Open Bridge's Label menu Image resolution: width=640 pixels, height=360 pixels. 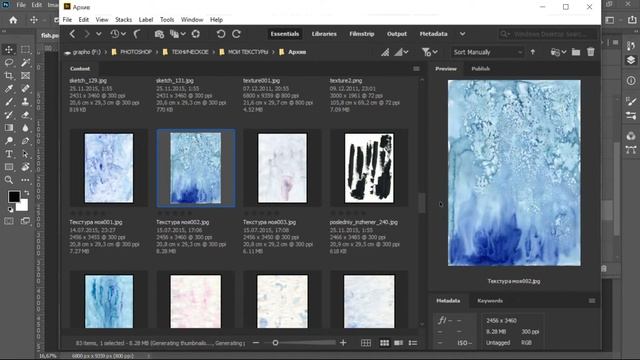(x=146, y=20)
